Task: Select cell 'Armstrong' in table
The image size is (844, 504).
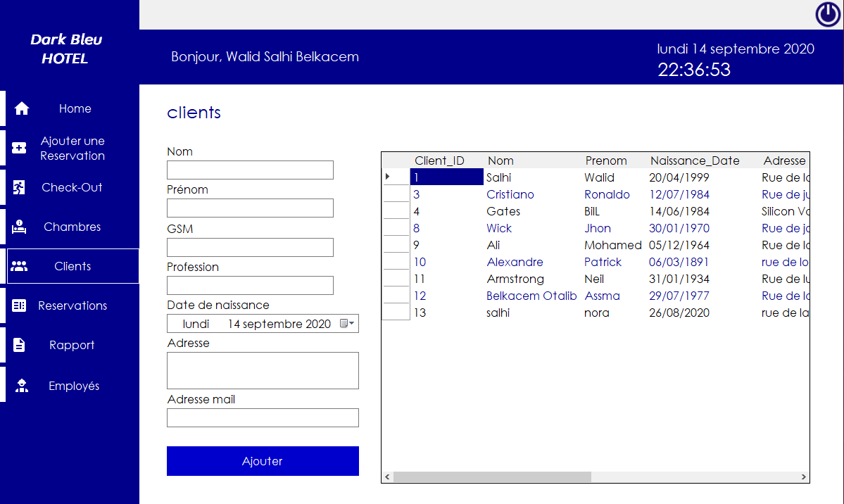Action: coord(515,279)
